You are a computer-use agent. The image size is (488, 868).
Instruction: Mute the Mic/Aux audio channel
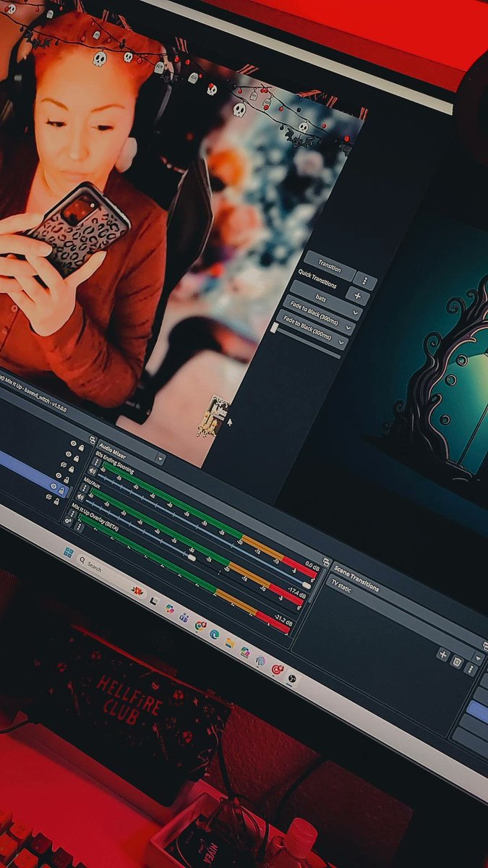click(x=81, y=497)
